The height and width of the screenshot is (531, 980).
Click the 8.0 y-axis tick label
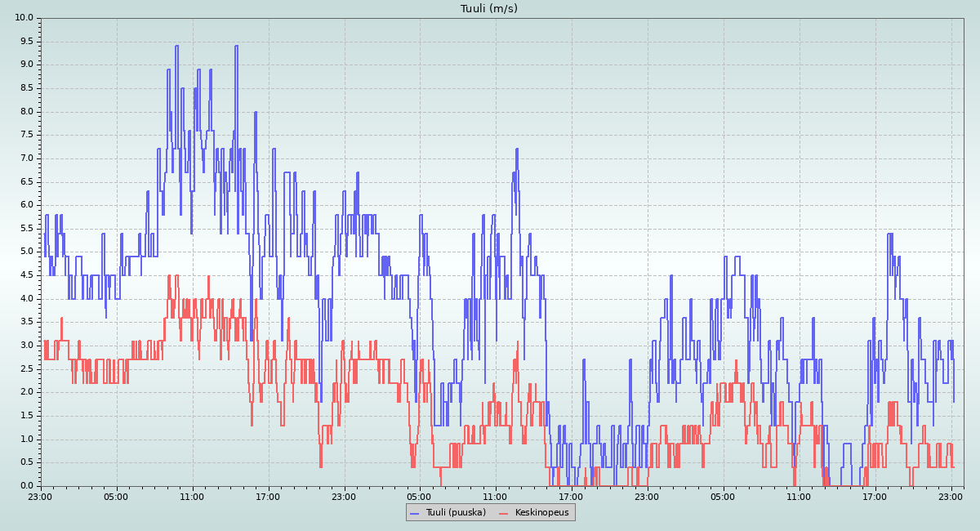tap(26, 112)
